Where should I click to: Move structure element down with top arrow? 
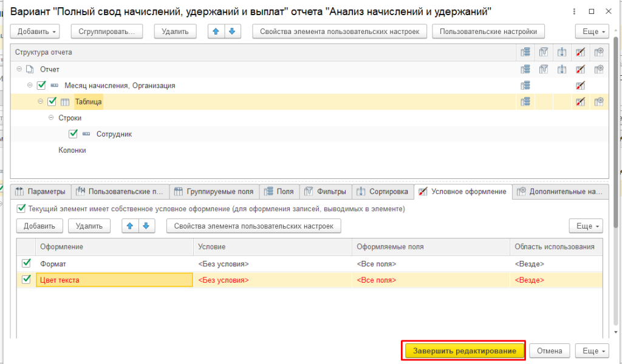(230, 32)
